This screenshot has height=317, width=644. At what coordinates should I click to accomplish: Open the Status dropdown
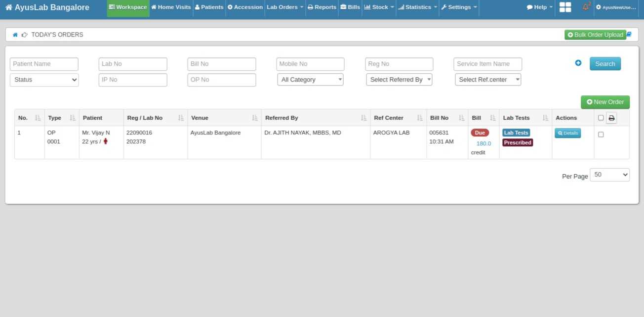(44, 80)
